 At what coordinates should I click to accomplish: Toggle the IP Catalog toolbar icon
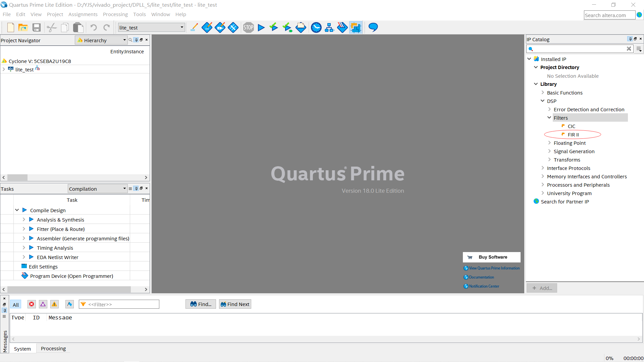coord(356,27)
